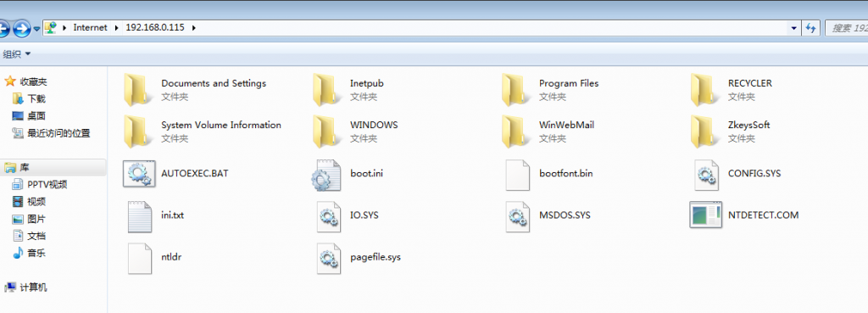Click the Documents and Settings folder name

point(214,83)
